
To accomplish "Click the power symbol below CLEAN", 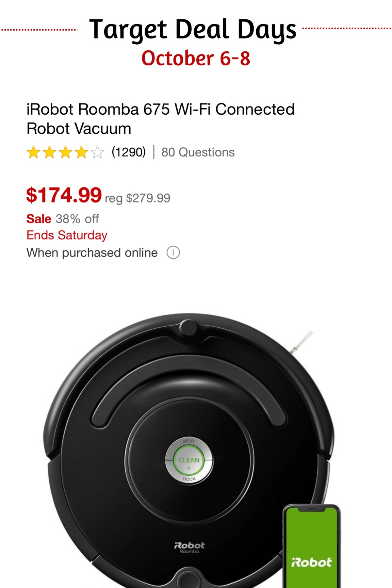I will 190,468.
